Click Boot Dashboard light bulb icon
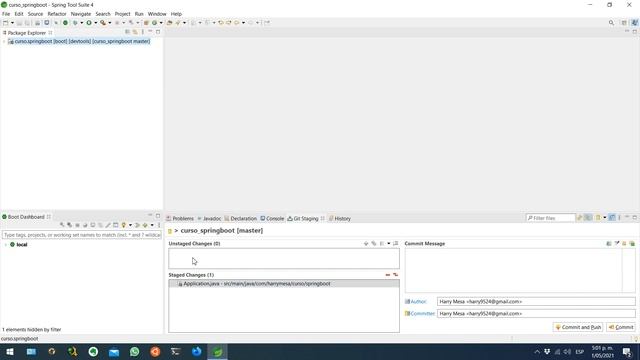The width and height of the screenshot is (640, 360). pos(124,225)
